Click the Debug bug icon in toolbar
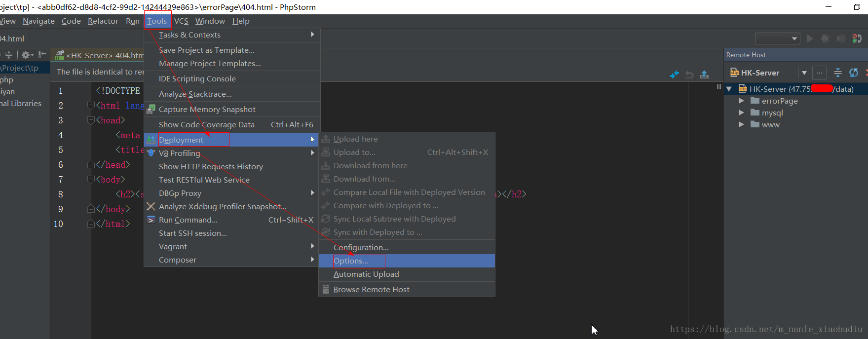 pos(825,38)
